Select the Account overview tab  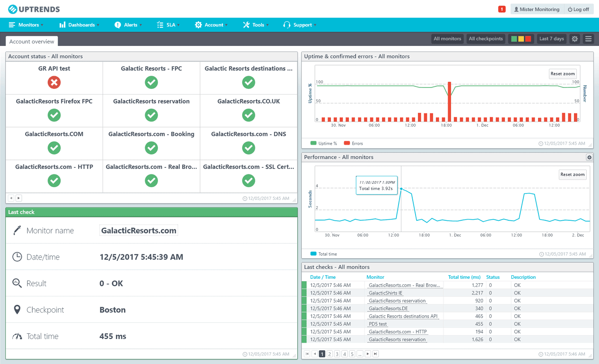coord(32,42)
